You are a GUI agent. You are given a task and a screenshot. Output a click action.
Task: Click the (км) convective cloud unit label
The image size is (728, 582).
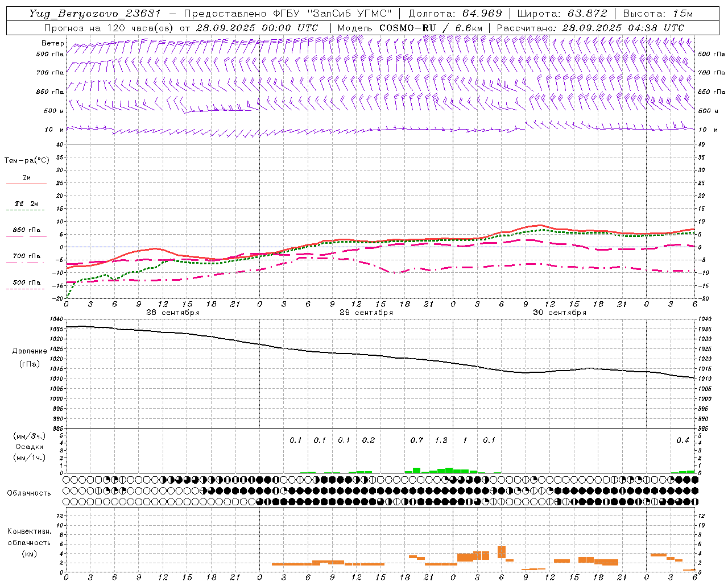click(29, 554)
